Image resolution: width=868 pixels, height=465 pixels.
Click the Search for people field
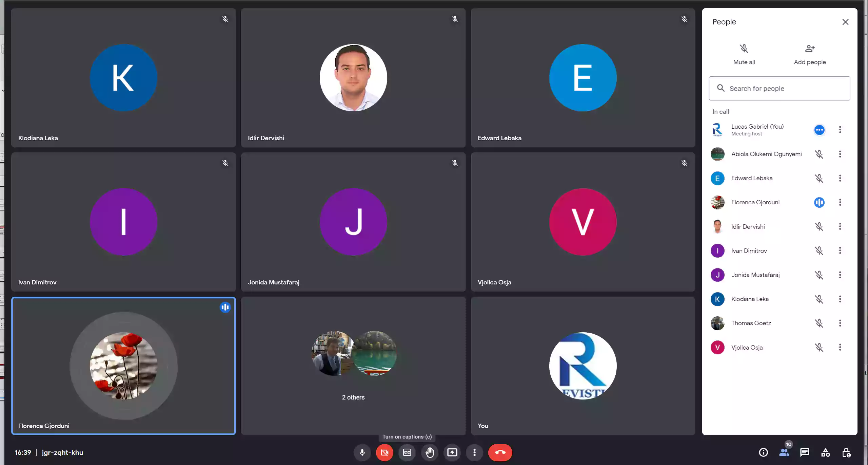pyautogui.click(x=780, y=89)
